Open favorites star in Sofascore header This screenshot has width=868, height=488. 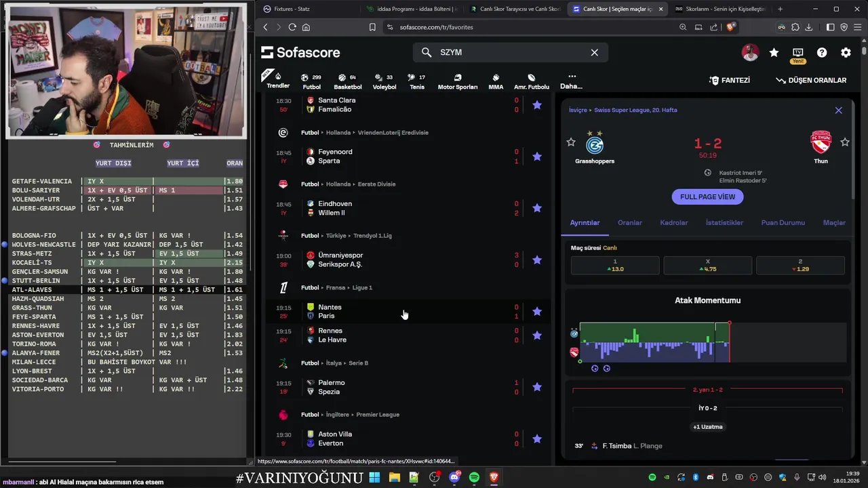(774, 52)
